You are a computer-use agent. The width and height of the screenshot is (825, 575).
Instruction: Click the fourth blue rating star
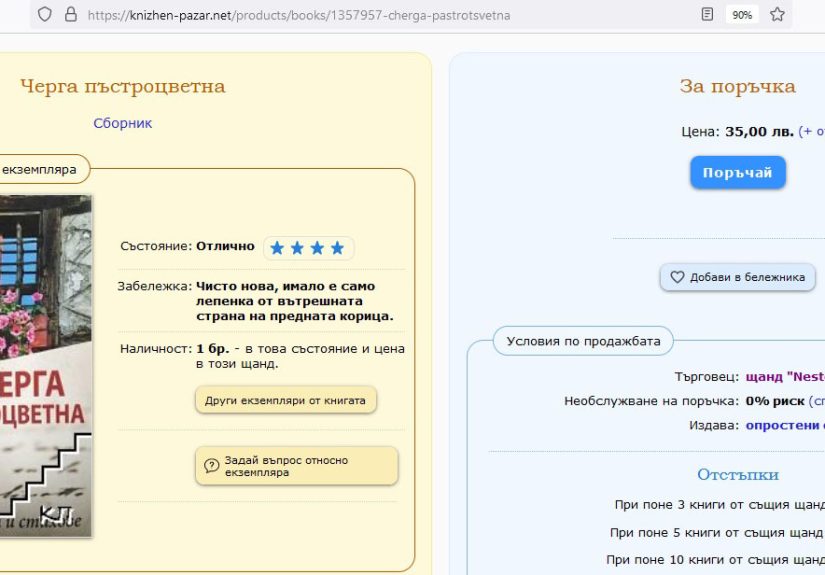pos(337,248)
